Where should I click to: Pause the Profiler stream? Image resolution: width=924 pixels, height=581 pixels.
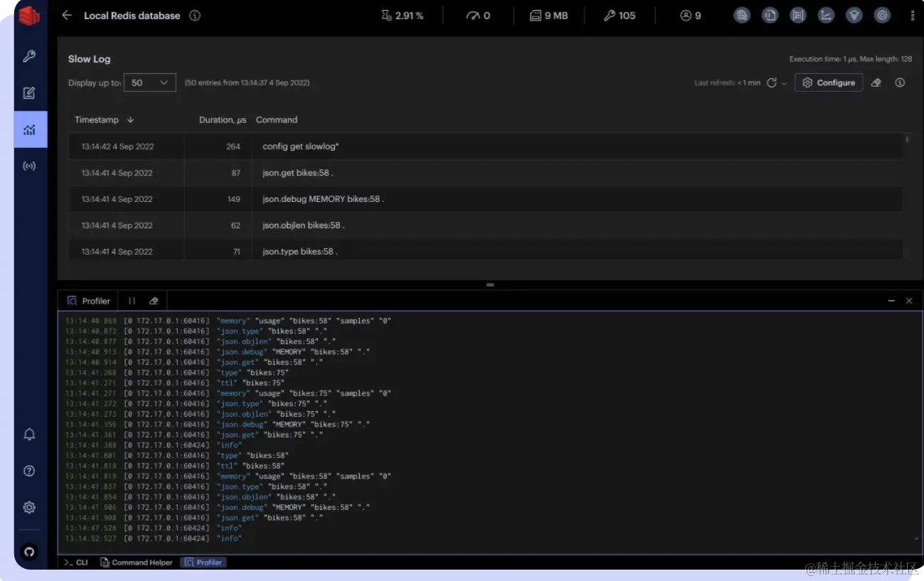[x=132, y=301]
